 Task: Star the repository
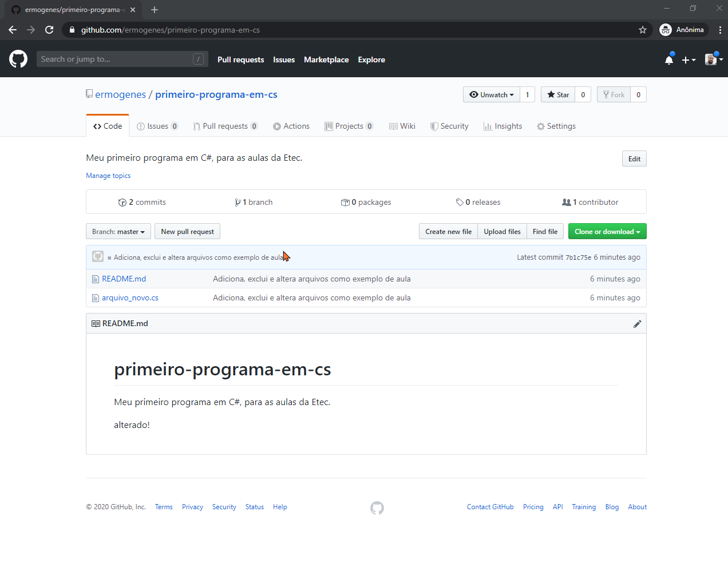558,94
